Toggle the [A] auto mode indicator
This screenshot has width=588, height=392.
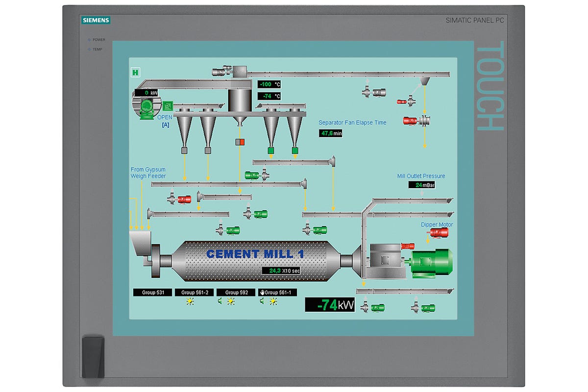point(165,125)
